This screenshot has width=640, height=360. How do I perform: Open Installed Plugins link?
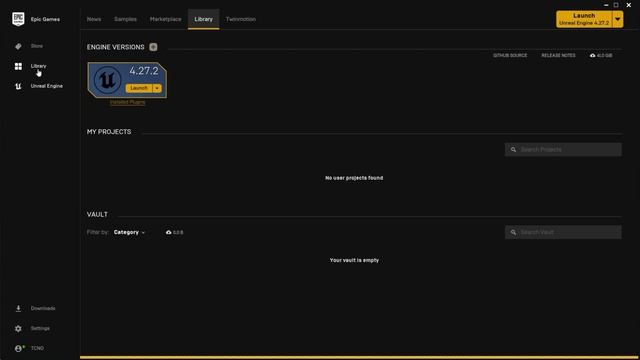127,102
